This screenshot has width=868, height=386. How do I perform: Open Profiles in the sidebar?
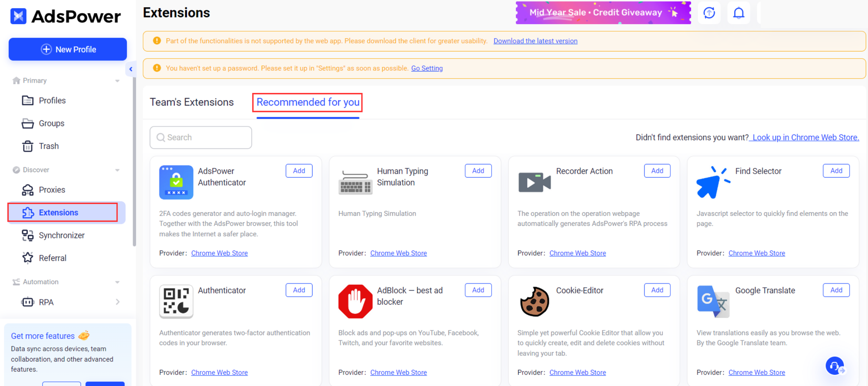click(x=52, y=101)
